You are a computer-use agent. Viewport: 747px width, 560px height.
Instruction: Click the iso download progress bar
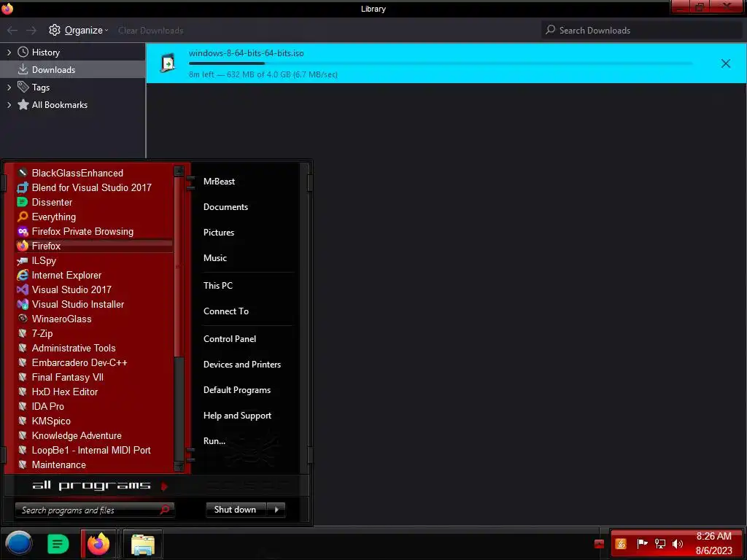[440, 63]
